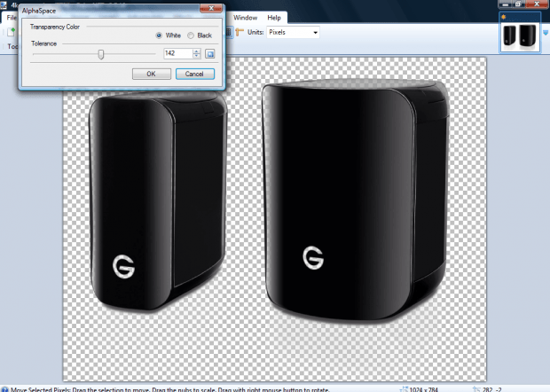Viewport: 550px width, 392px height.
Task: Click the Paint.NET app icon in title bar
Action: 4,4
